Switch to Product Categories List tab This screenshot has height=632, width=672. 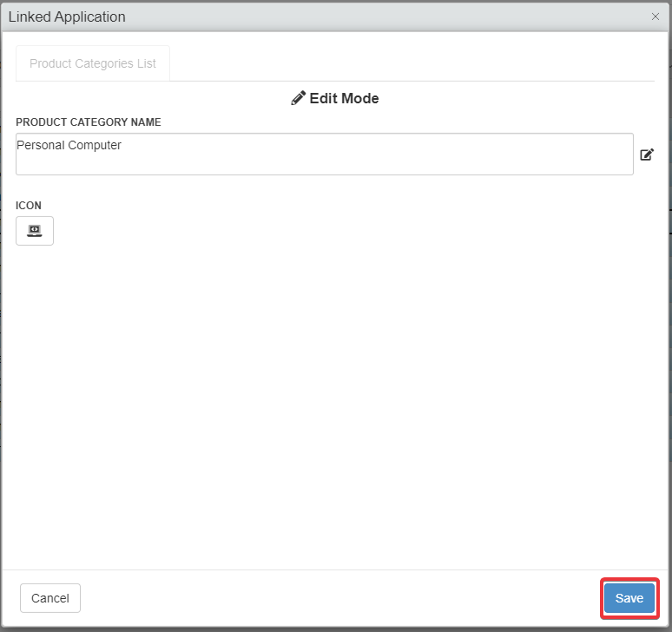pos(93,63)
